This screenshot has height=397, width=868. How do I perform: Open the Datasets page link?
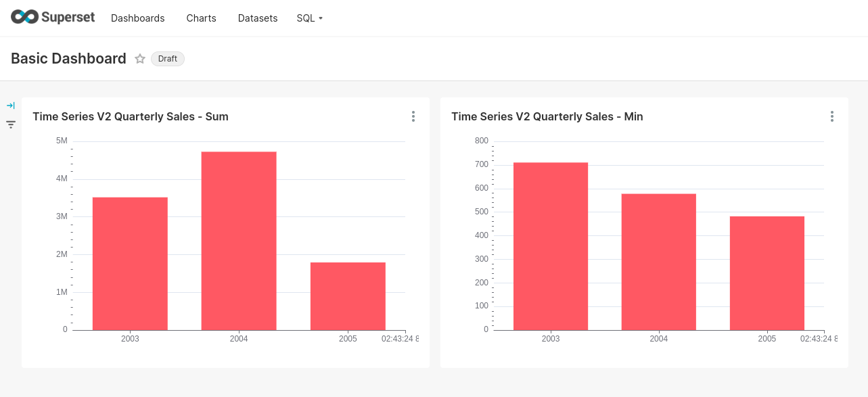pos(257,18)
